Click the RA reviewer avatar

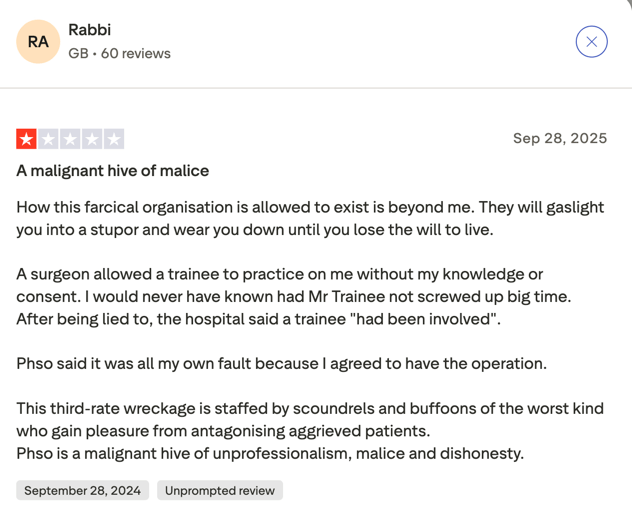tap(38, 41)
